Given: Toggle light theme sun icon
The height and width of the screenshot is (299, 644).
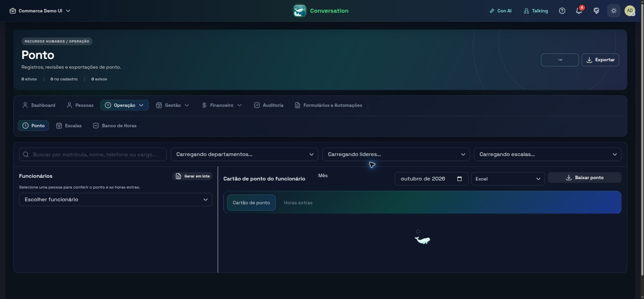Looking at the screenshot, I should point(614,11).
